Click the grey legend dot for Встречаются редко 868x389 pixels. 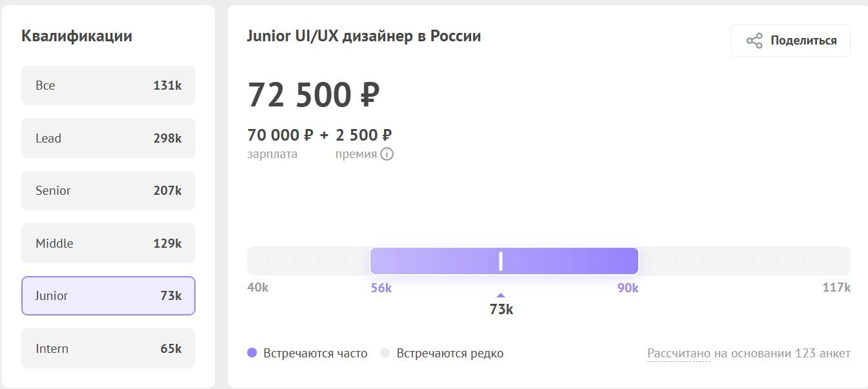click(x=385, y=352)
